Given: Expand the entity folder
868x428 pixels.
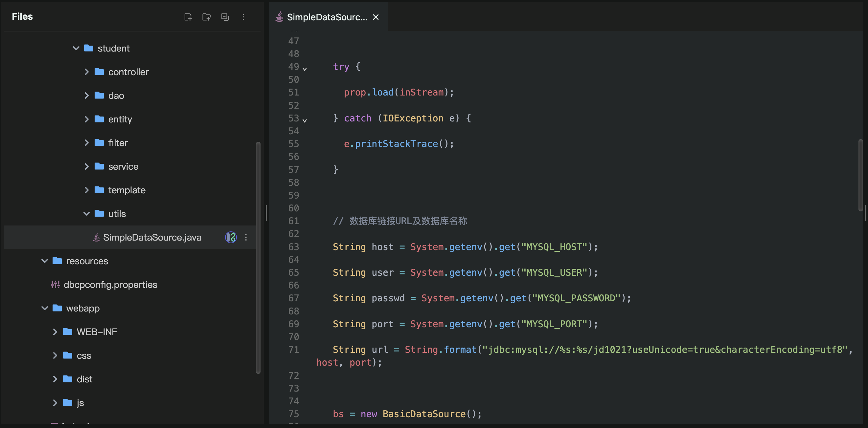Looking at the screenshot, I should click(87, 119).
